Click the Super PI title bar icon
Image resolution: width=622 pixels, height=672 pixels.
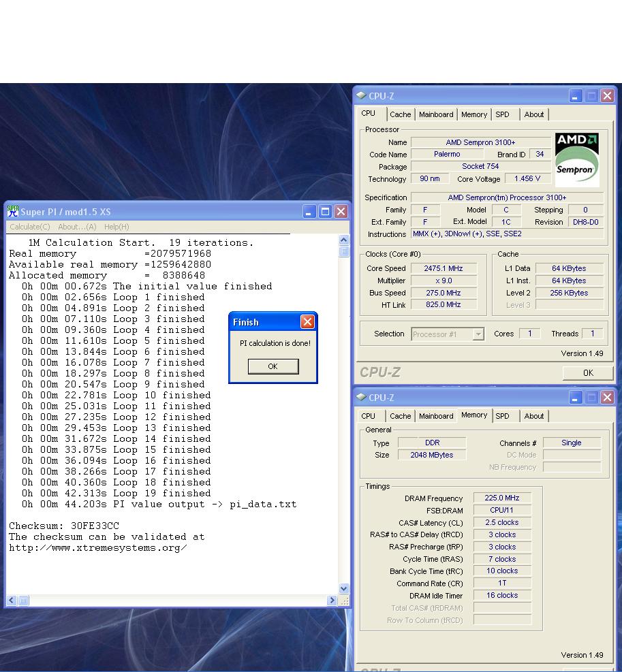13,211
